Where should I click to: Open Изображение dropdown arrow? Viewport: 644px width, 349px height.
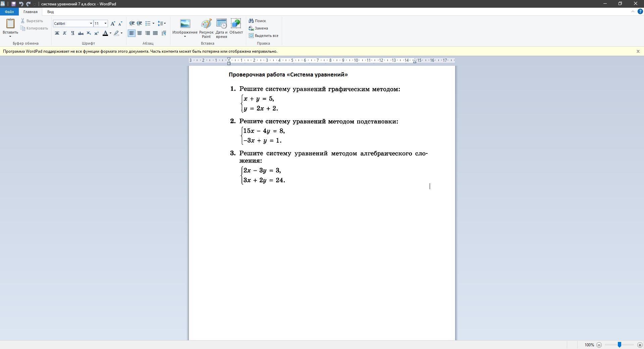pyautogui.click(x=185, y=36)
